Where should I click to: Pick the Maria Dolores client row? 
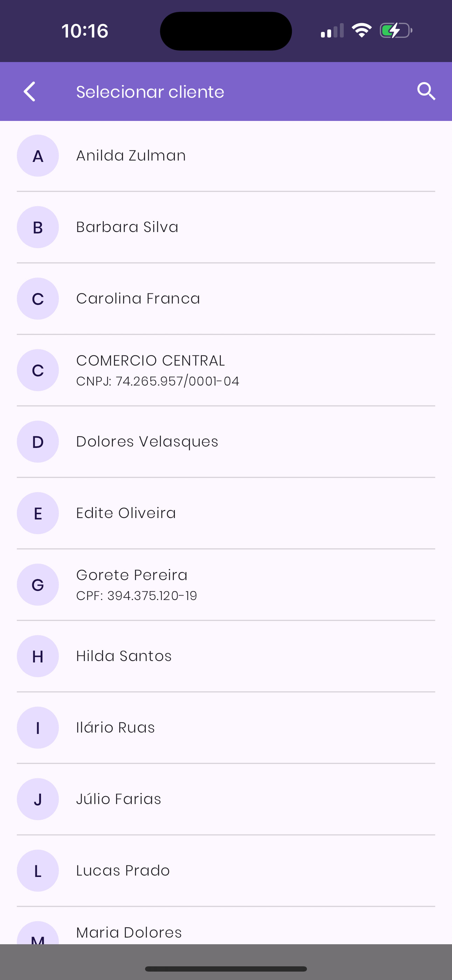(129, 932)
